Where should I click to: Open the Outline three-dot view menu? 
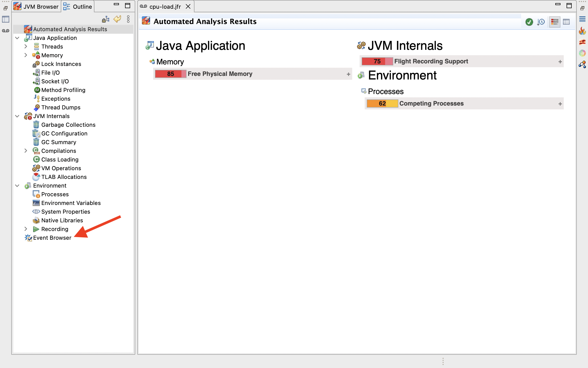tap(128, 19)
